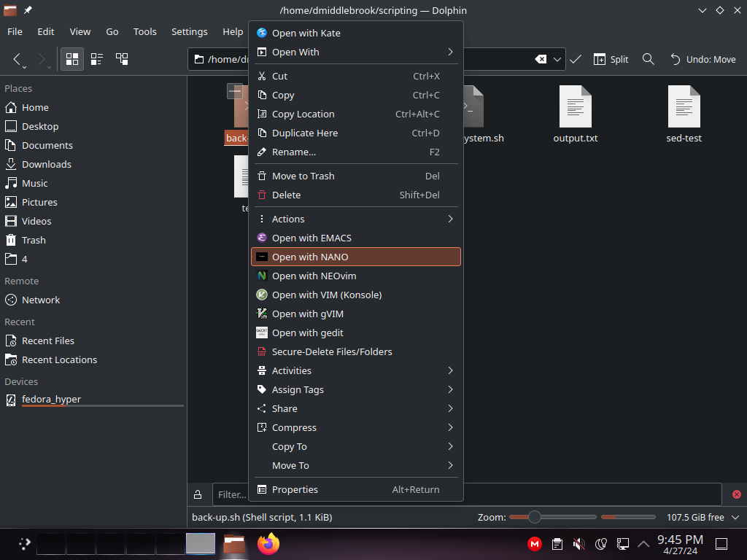Expand the Move To submenu
Viewport: 747px width, 560px height.
point(450,466)
